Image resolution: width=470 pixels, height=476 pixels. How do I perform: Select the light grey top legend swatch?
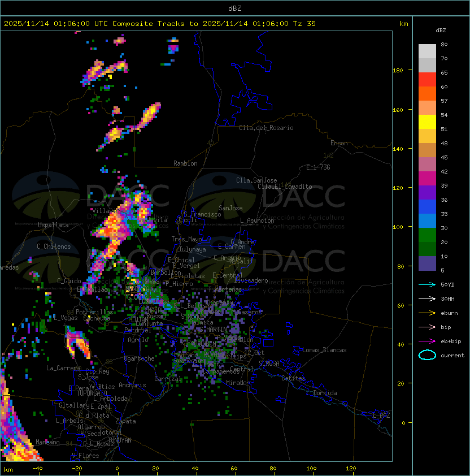tap(427, 51)
